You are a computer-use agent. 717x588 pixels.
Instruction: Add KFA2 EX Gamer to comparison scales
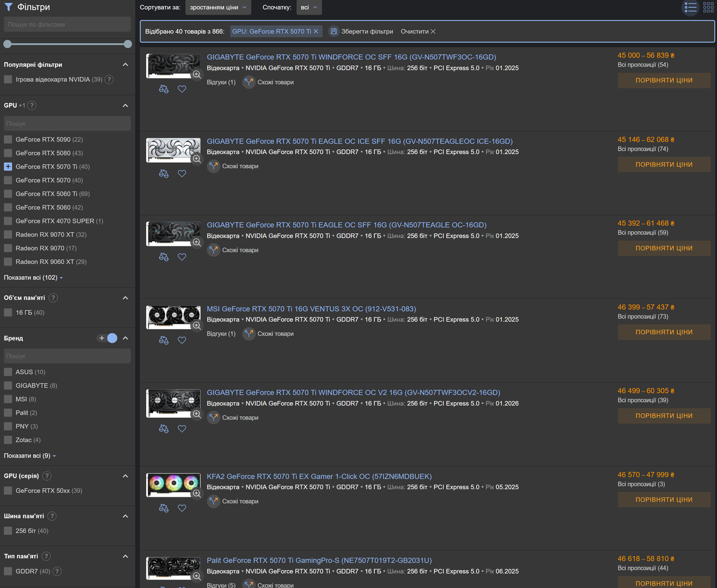[x=164, y=508]
